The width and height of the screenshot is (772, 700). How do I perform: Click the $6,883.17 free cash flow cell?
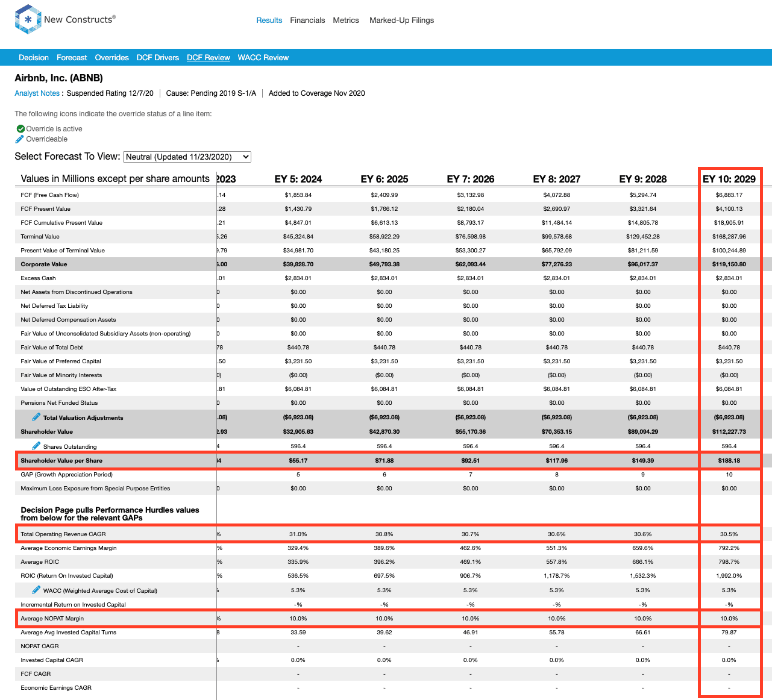pos(729,195)
